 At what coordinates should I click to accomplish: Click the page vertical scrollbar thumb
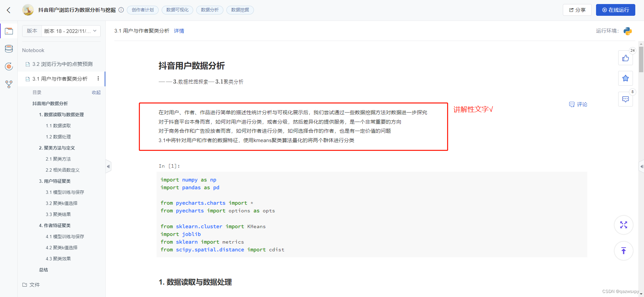641,59
